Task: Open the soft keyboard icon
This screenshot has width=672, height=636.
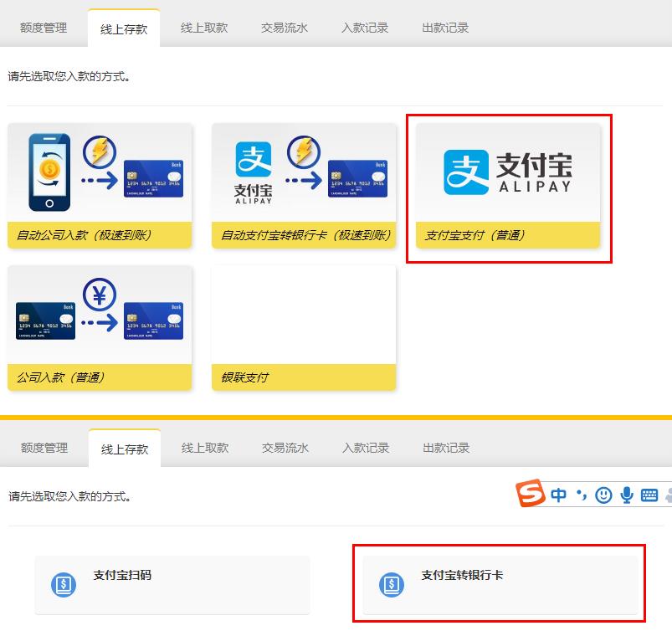Action: (649, 495)
